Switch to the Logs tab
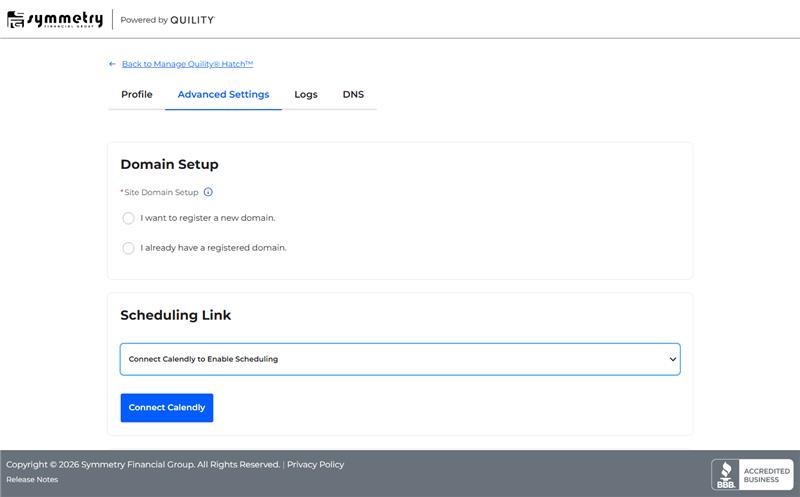This screenshot has height=497, width=800. click(x=306, y=94)
